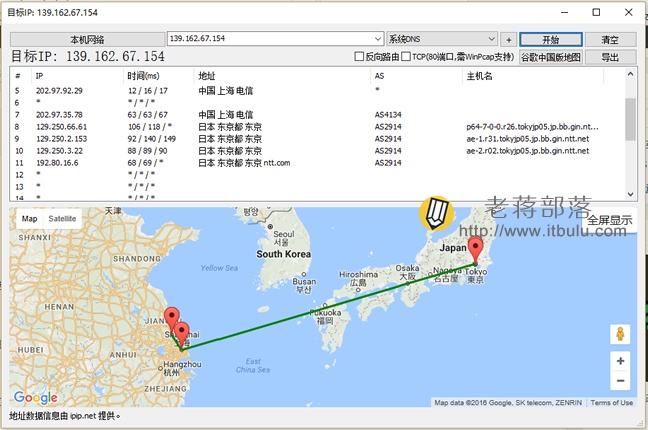Zoom in the map with plus button

620,361
